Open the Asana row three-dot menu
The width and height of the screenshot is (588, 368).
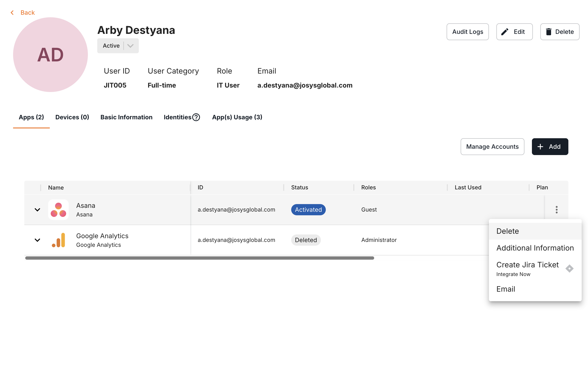coord(556,209)
